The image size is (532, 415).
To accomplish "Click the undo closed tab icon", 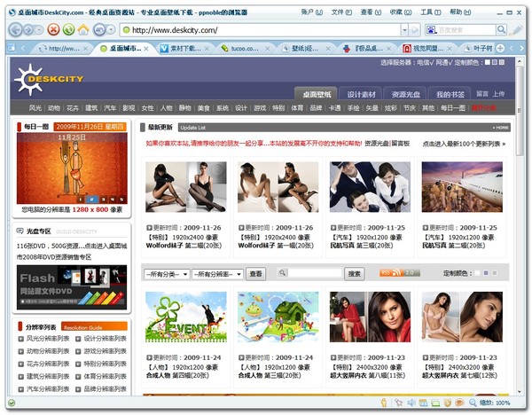I will pos(99,30).
